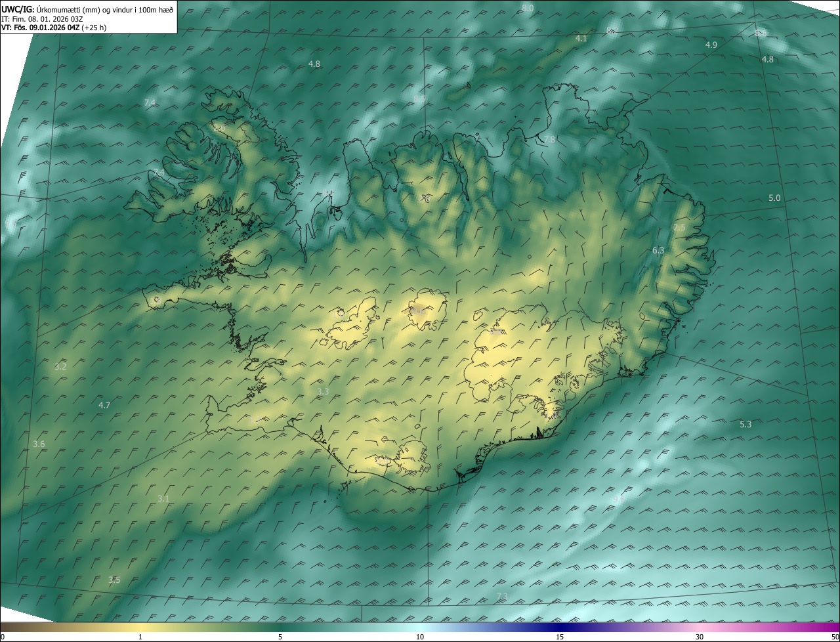840x642 pixels.
Task: Click the 10 tick label on the colour scale
Action: click(x=420, y=637)
